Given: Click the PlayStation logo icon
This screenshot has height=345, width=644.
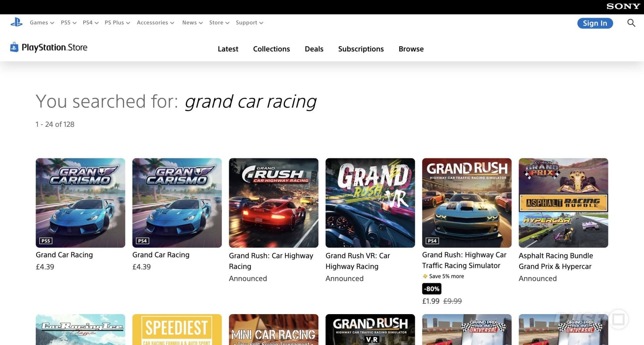Looking at the screenshot, I should (x=16, y=22).
